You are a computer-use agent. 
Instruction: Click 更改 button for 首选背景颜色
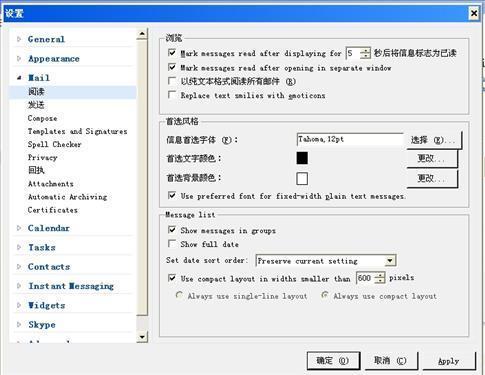tap(432, 179)
